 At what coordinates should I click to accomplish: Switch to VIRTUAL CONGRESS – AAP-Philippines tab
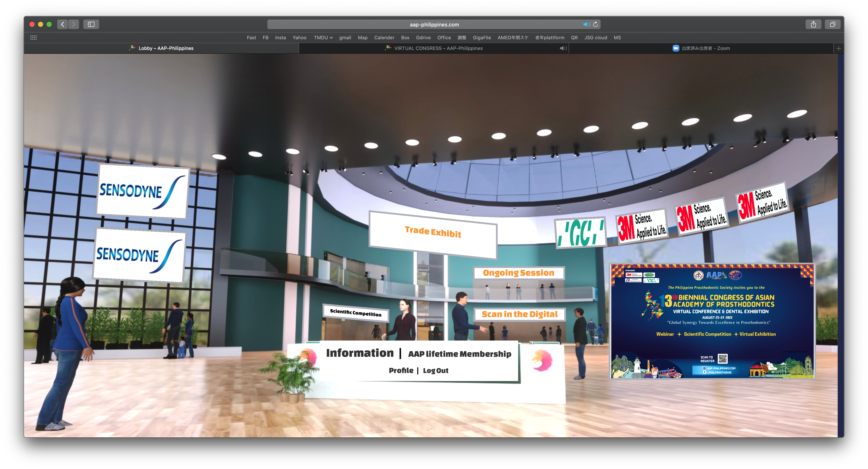click(x=434, y=48)
